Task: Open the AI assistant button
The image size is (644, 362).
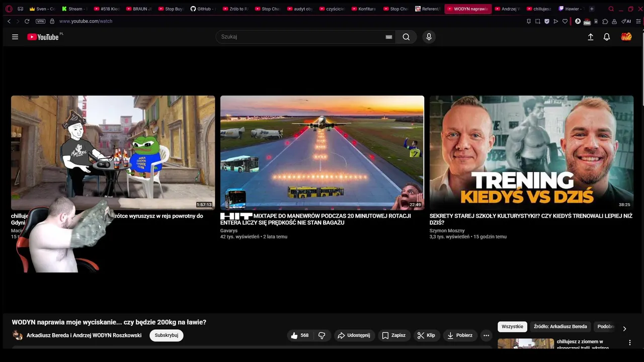Action: tap(626, 21)
